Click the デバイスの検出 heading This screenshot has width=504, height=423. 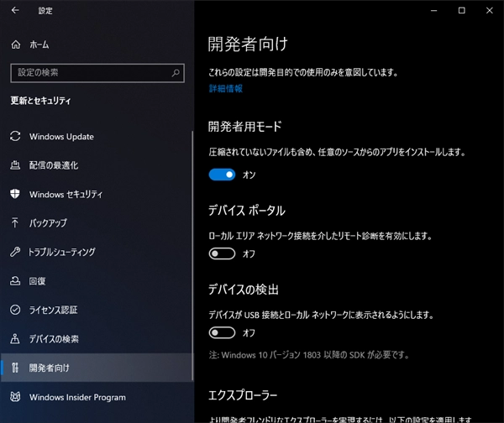pyautogui.click(x=244, y=290)
